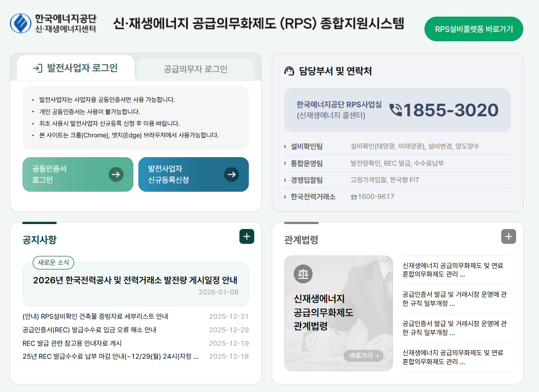Click the login icon beside 발전사업자 로그인

[38, 68]
